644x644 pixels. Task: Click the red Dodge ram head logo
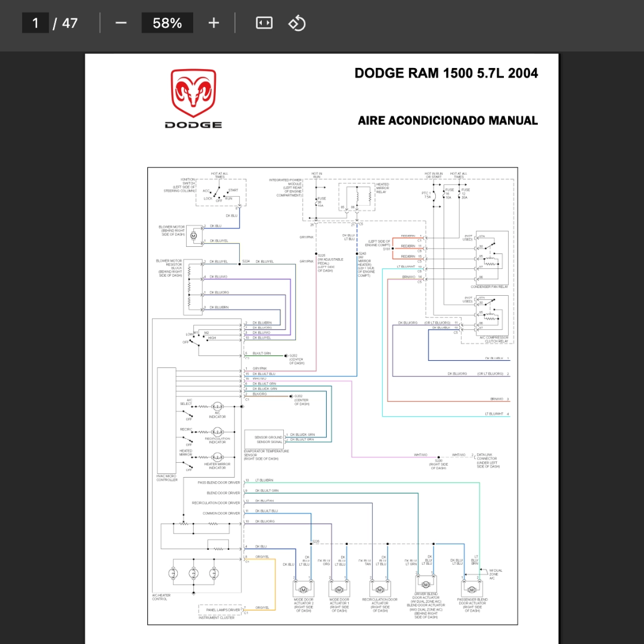click(193, 93)
